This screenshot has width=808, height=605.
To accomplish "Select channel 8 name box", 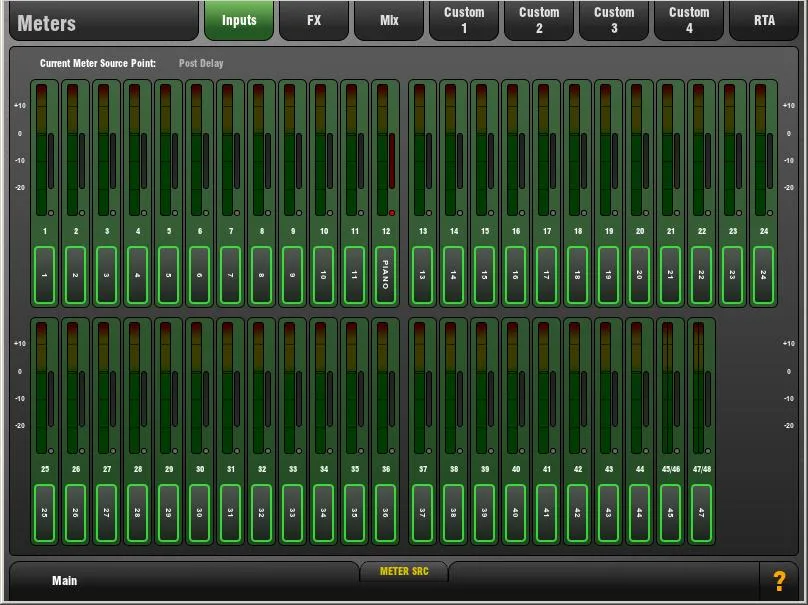I will click(261, 275).
